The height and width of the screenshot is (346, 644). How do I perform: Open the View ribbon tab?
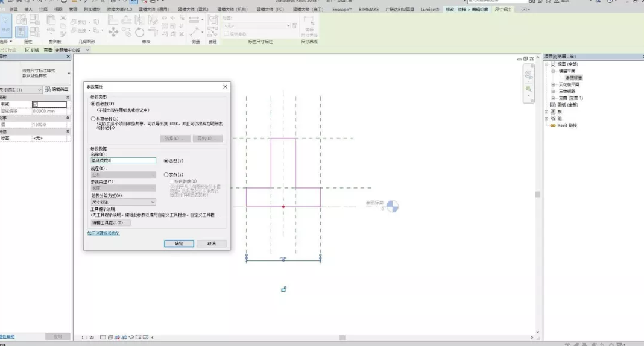58,10
